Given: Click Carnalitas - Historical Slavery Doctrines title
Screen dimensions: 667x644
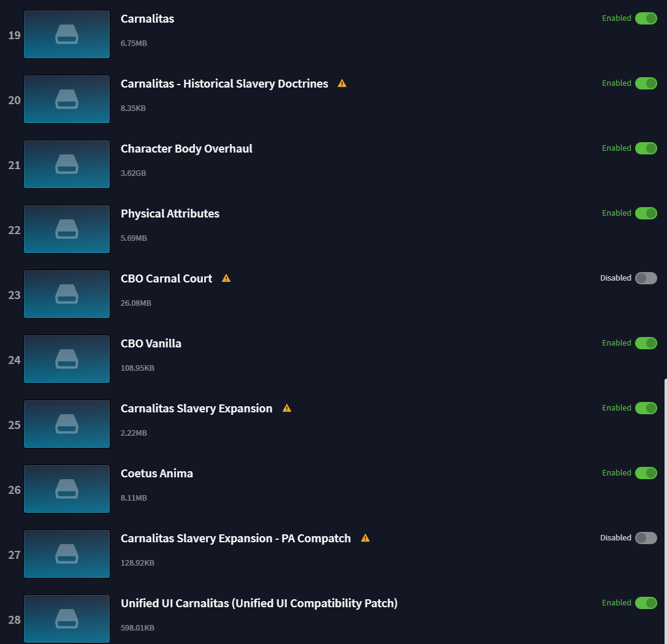Looking at the screenshot, I should pos(224,84).
